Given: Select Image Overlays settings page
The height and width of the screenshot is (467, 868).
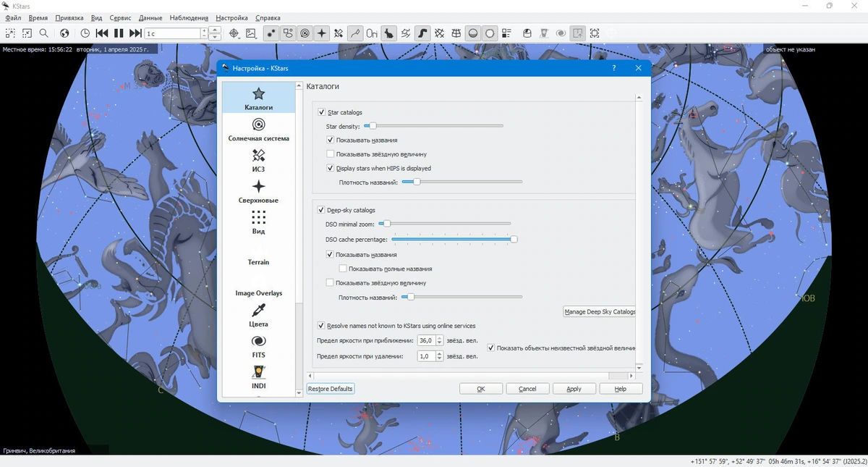Looking at the screenshot, I should [x=258, y=293].
